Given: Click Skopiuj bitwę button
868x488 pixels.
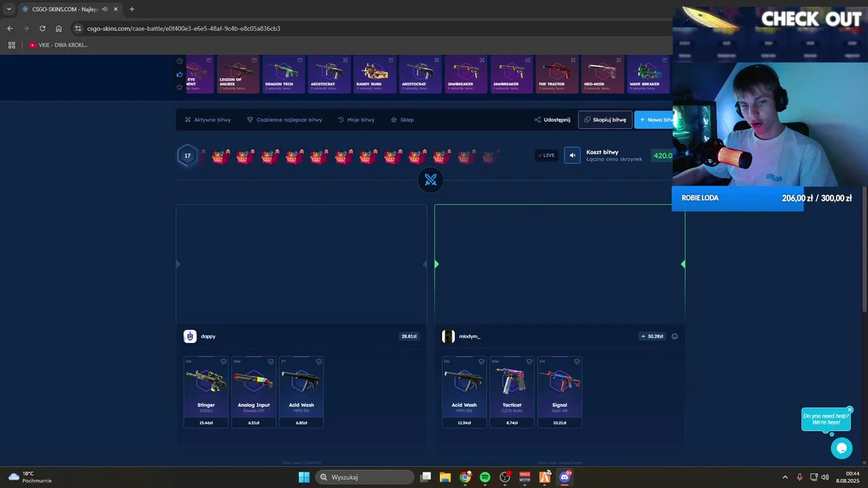Looking at the screenshot, I should [605, 120].
